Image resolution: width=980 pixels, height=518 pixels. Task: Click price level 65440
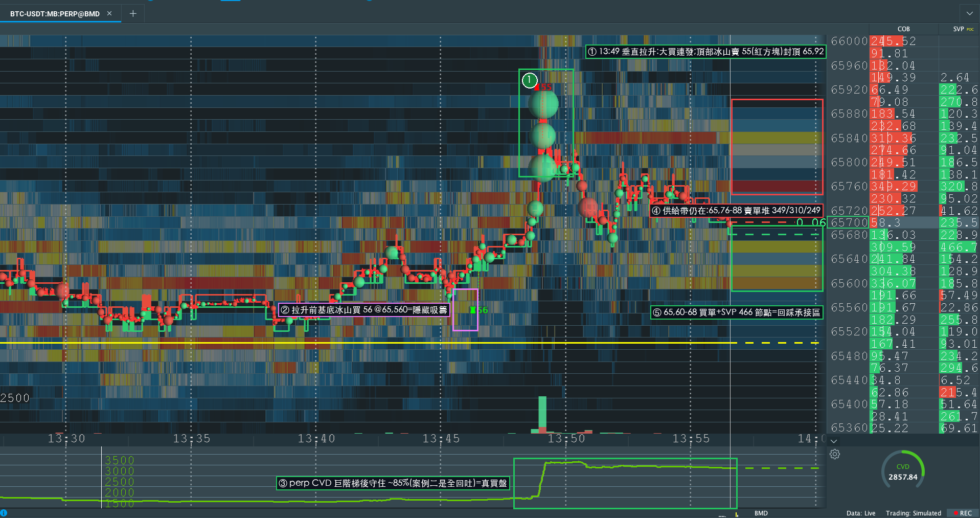point(849,380)
